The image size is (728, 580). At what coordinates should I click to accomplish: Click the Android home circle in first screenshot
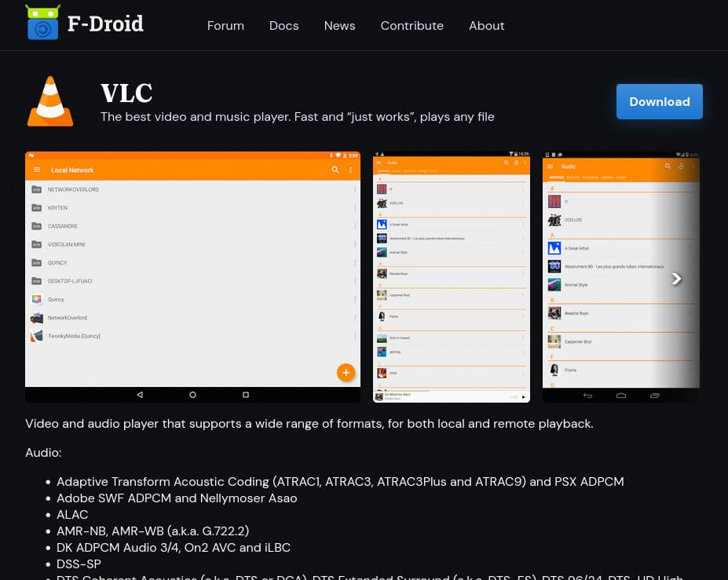[x=192, y=395]
